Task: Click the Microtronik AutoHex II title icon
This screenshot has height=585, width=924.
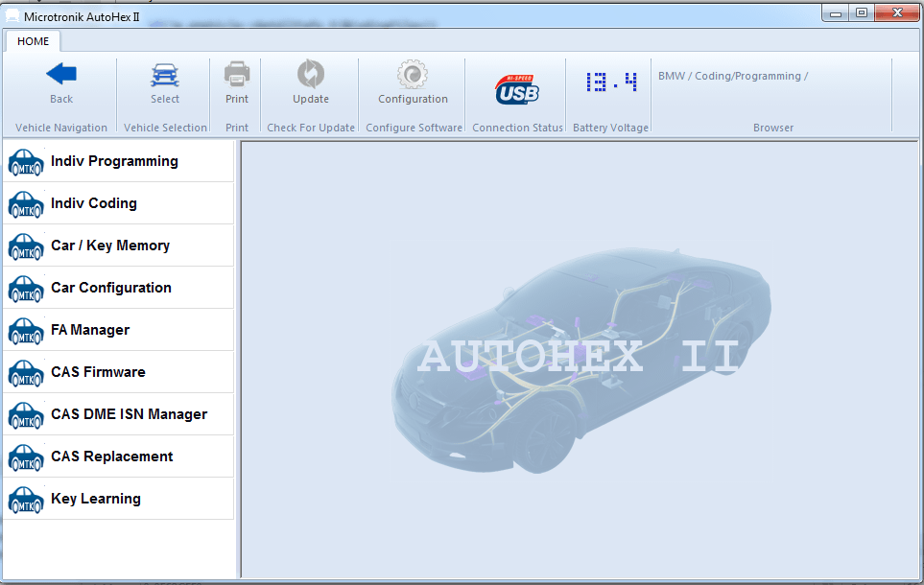Action: click(x=12, y=16)
